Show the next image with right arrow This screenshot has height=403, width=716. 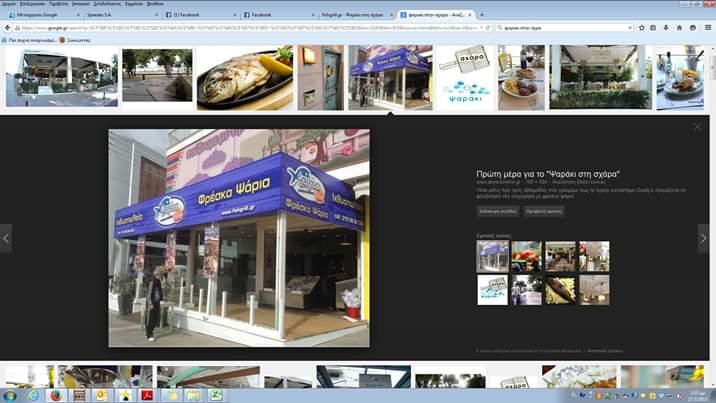[703, 238]
